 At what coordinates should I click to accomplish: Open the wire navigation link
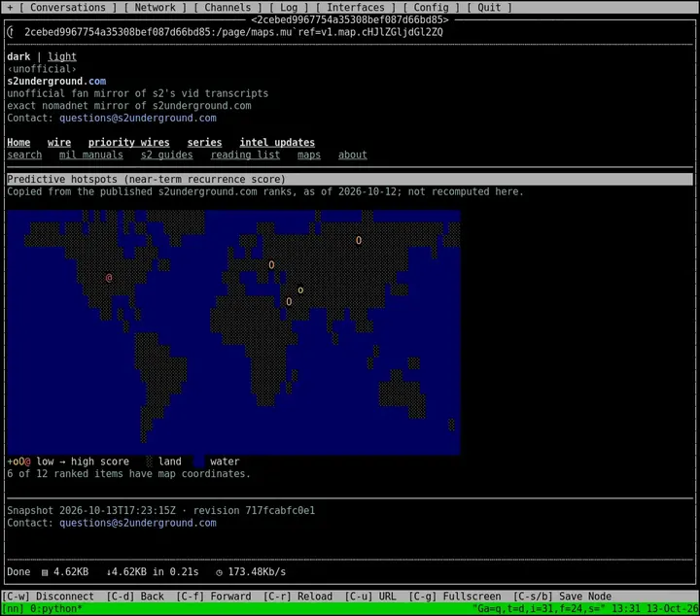coord(59,142)
